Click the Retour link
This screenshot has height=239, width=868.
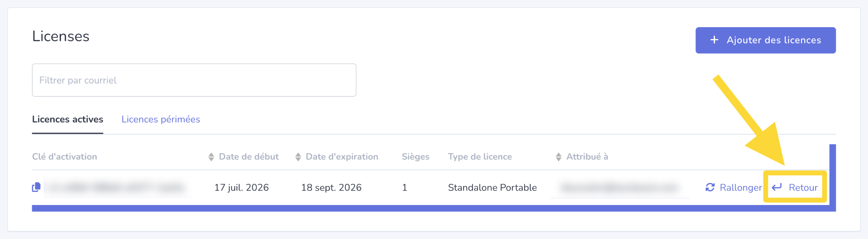[803, 188]
